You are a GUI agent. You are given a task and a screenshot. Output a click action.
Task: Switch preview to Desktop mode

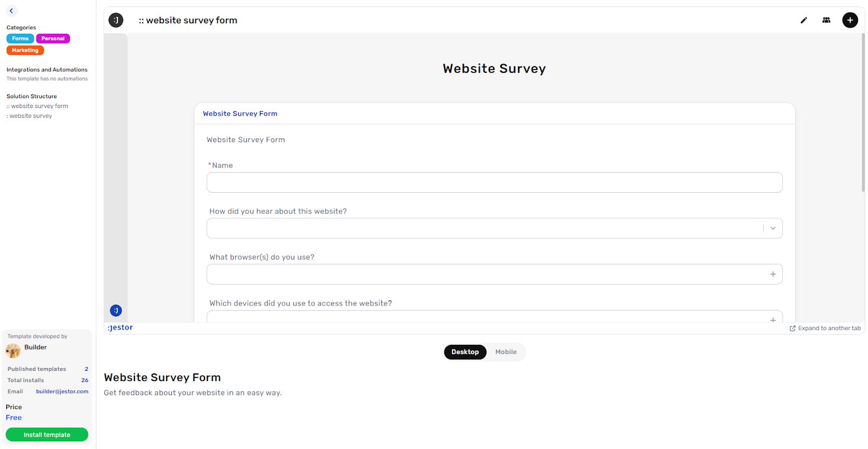[x=465, y=352]
